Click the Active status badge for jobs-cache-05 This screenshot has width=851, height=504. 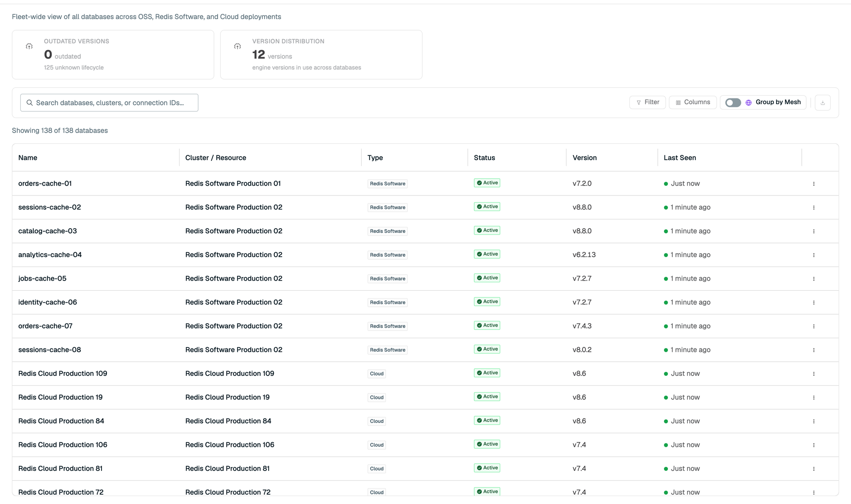pos(487,278)
